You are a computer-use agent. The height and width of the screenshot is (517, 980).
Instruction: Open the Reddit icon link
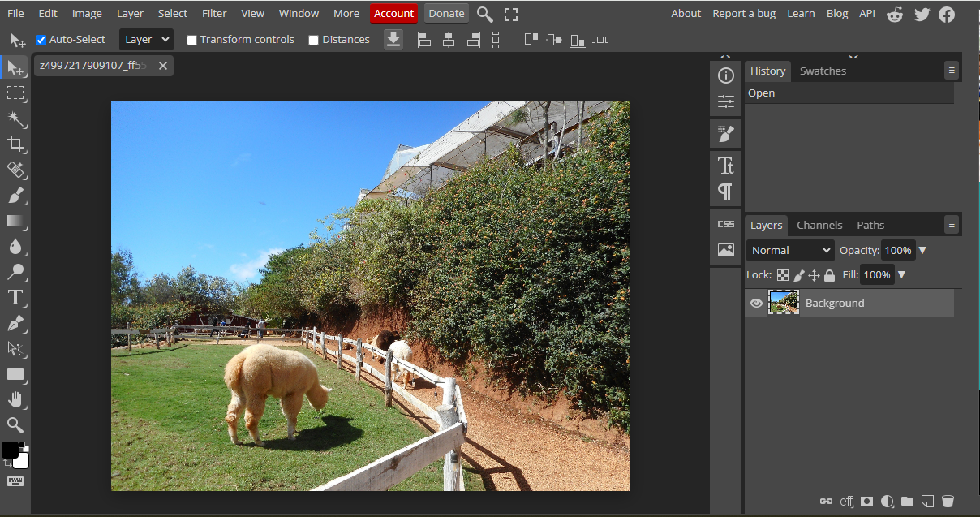click(895, 14)
